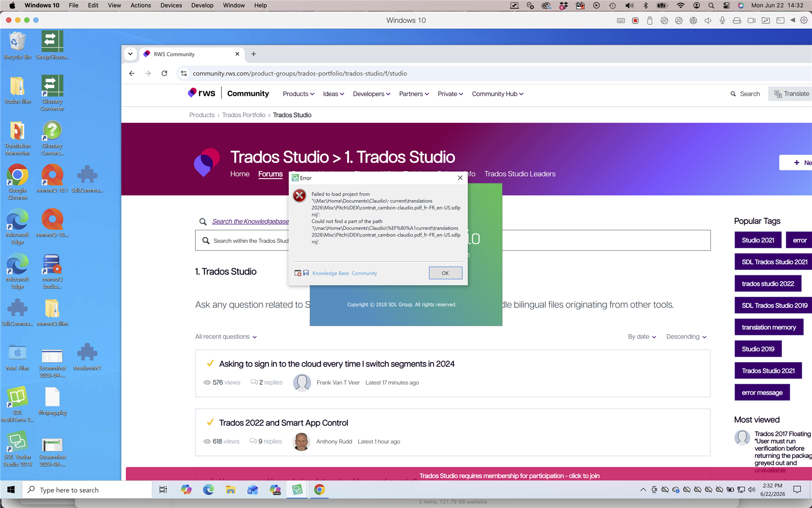This screenshot has height=508, width=812.
Task: Open Task View in the Windows taskbar
Action: pos(163,489)
